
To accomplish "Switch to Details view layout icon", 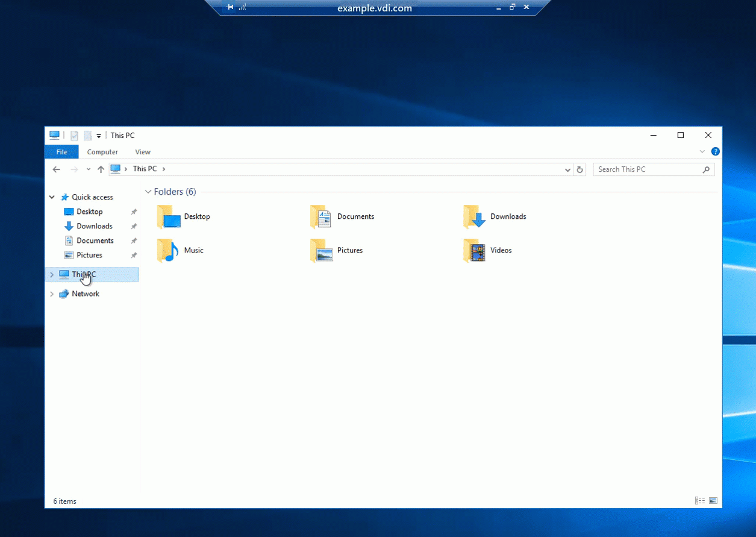I will tap(700, 501).
